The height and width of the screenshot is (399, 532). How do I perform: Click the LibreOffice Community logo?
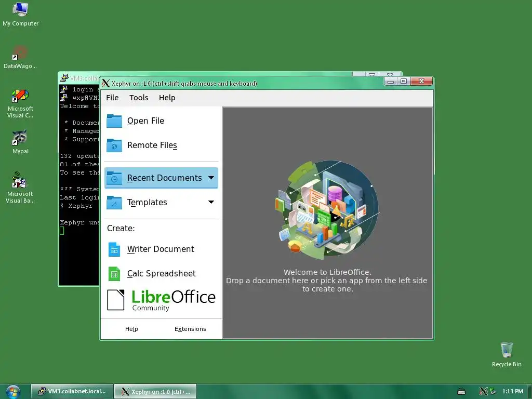point(161,300)
